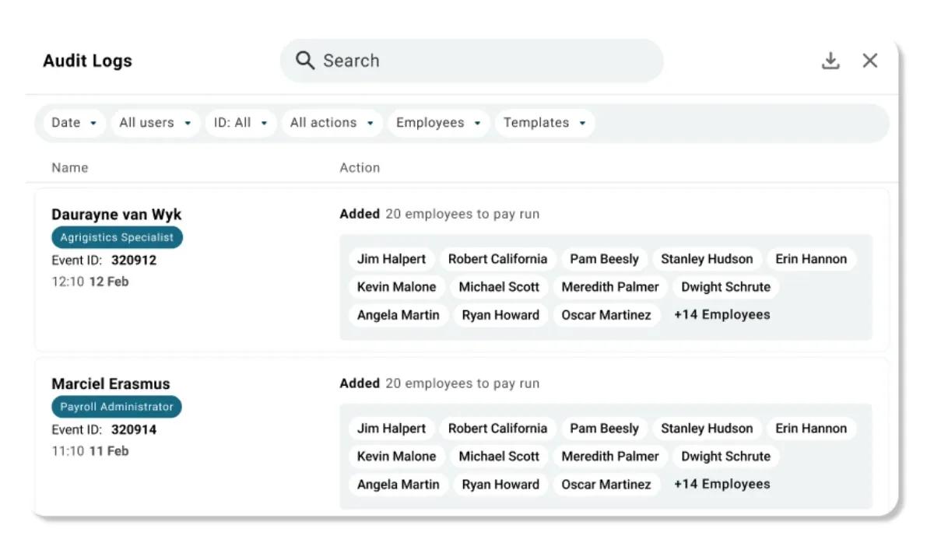The width and height of the screenshot is (934, 560).
Task: Click the Name column header
Action: (69, 167)
